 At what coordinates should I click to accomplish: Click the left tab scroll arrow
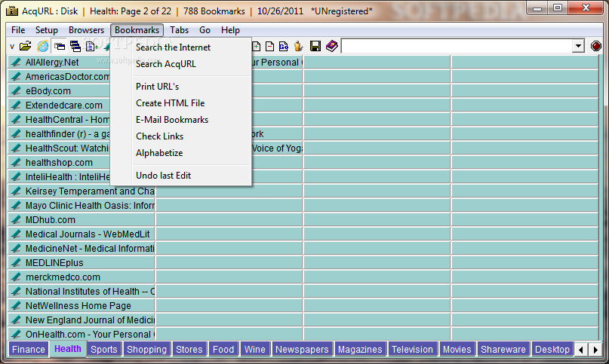coord(580,350)
